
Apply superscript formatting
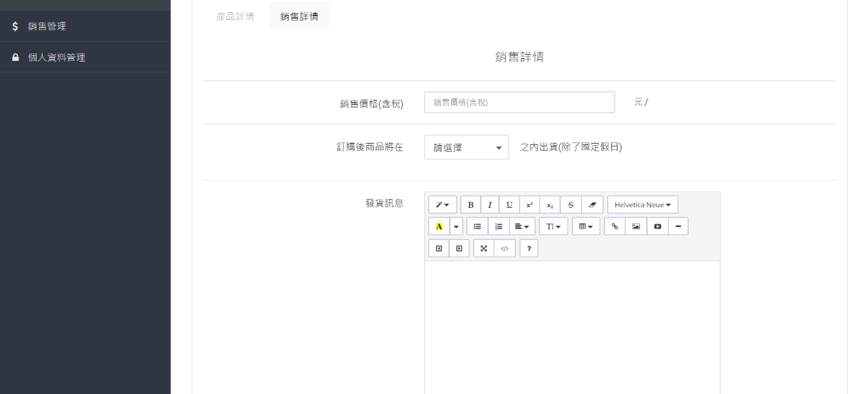[x=529, y=205]
